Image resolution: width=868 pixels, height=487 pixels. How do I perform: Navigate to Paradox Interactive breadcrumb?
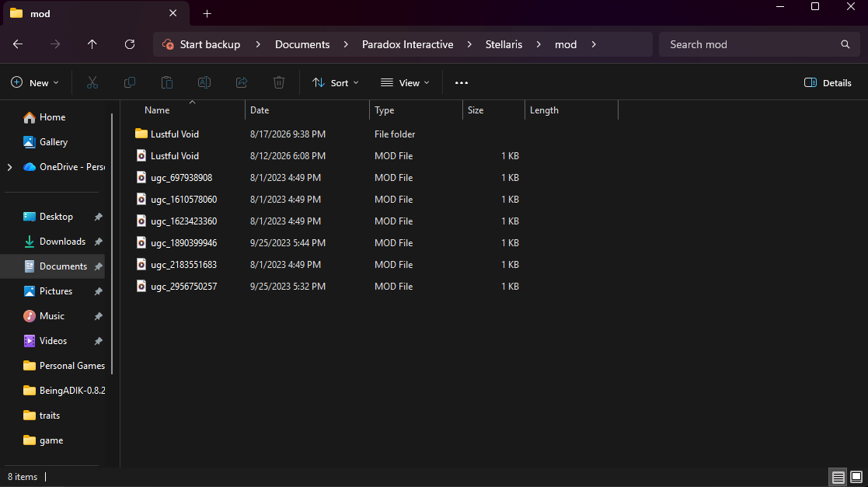(x=407, y=44)
